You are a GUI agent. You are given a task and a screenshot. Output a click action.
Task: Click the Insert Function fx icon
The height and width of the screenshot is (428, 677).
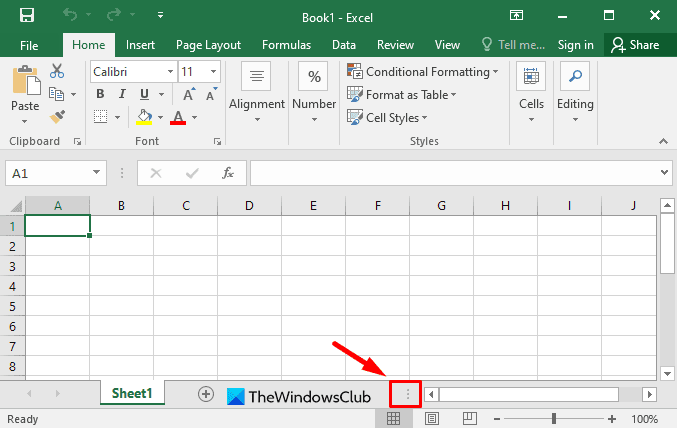[x=228, y=173]
